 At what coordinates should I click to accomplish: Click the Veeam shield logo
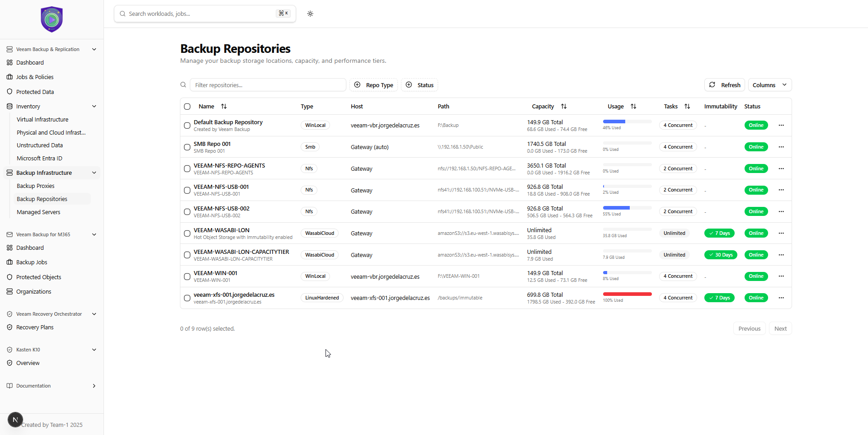coord(52,19)
